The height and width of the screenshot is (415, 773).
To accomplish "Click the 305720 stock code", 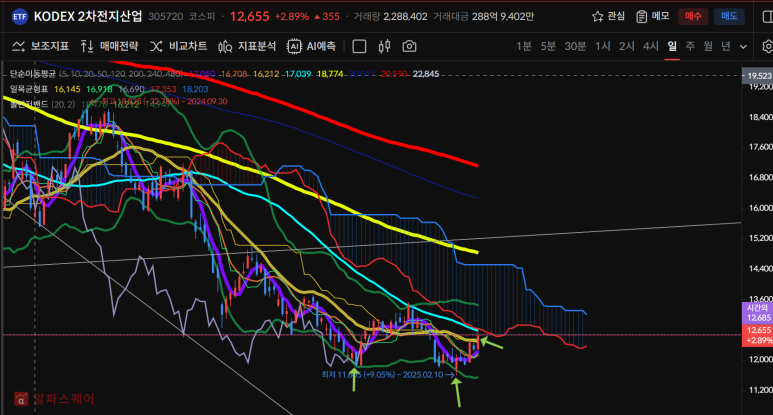I will tap(166, 17).
